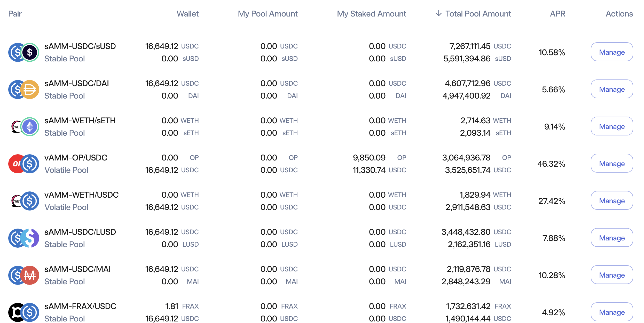The height and width of the screenshot is (323, 644).
Task: Manage the sAMM-USDC/sUSD pool
Action: point(611,52)
